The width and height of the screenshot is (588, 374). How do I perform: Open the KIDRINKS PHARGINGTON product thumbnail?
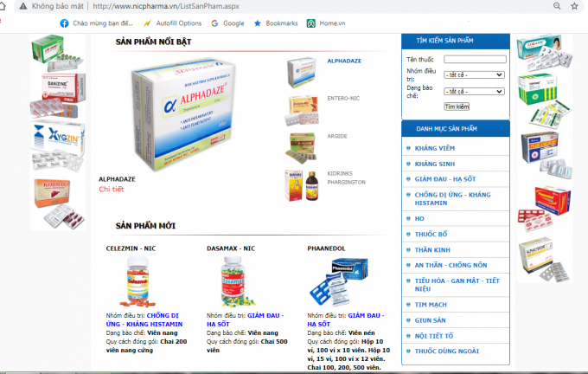pos(302,185)
